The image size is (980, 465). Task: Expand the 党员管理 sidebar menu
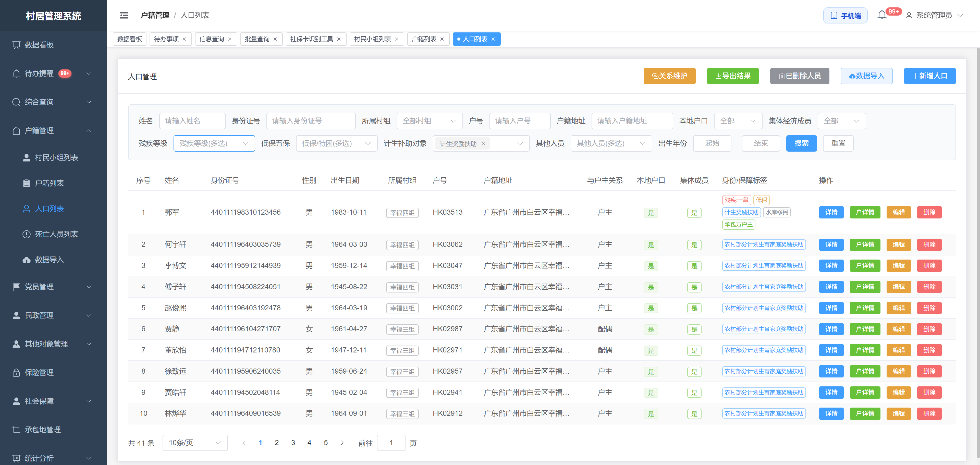(54, 287)
